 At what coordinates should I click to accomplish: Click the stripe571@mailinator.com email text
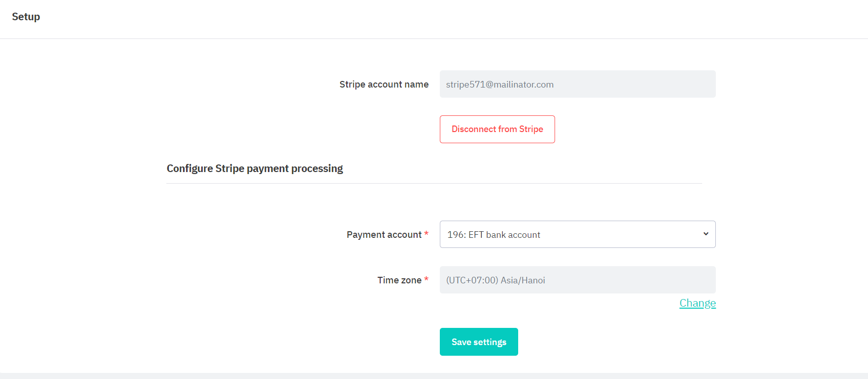(499, 85)
